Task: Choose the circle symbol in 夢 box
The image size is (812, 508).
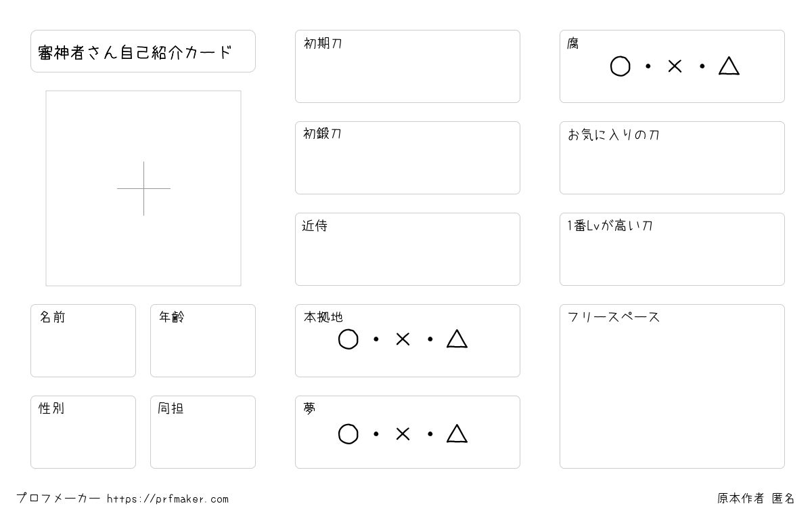Action: [x=348, y=434]
